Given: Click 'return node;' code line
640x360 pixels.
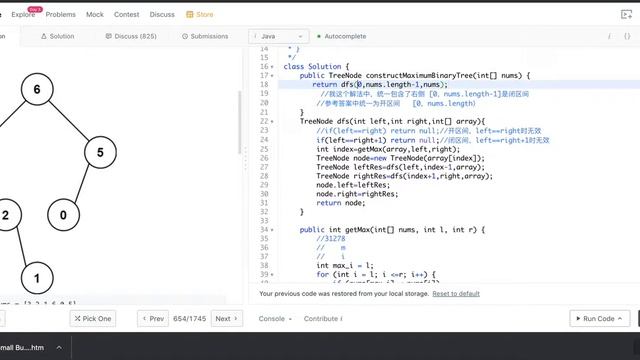Looking at the screenshot, I should click(x=341, y=203).
